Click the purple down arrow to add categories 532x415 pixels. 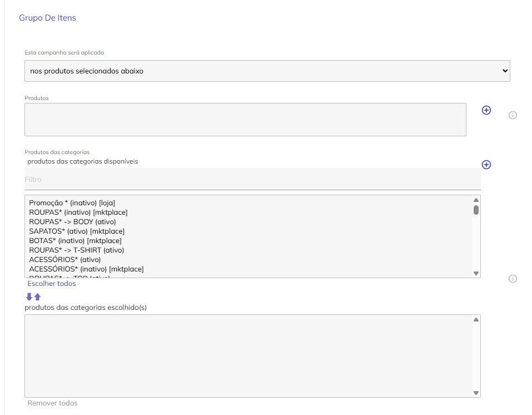point(29,297)
